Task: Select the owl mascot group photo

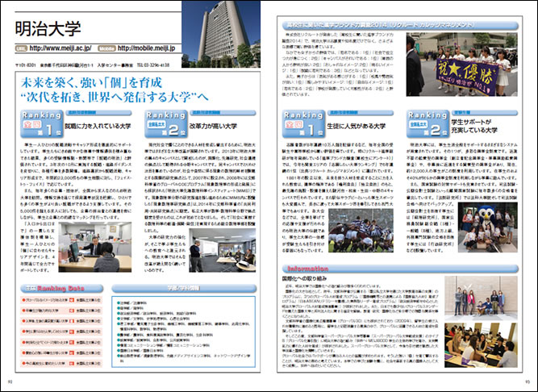Action: (x=487, y=227)
